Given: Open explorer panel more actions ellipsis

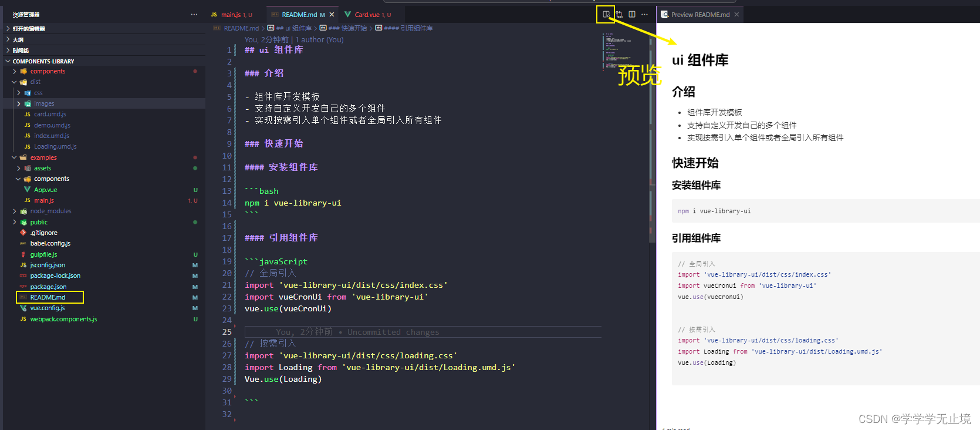Looking at the screenshot, I should click(194, 14).
